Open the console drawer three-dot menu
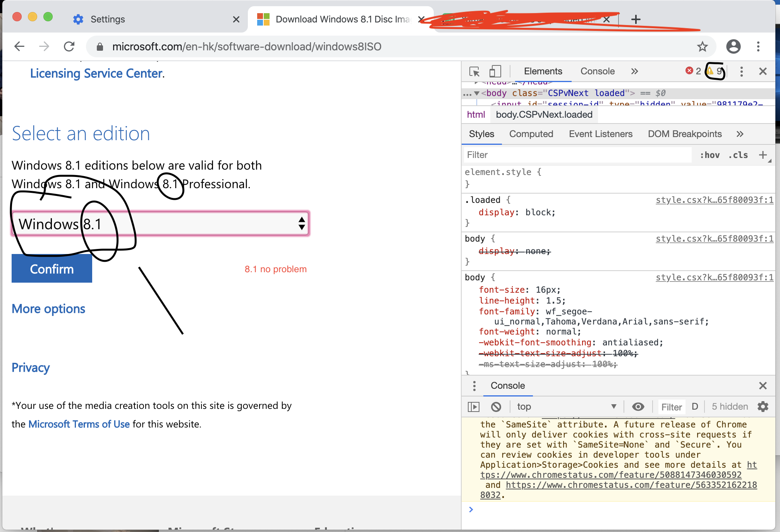 point(474,386)
